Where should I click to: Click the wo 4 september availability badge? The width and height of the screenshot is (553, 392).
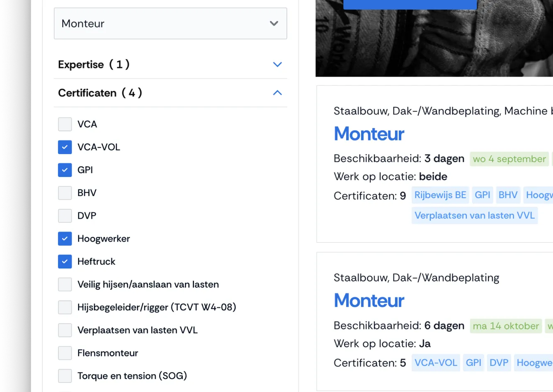click(x=509, y=159)
